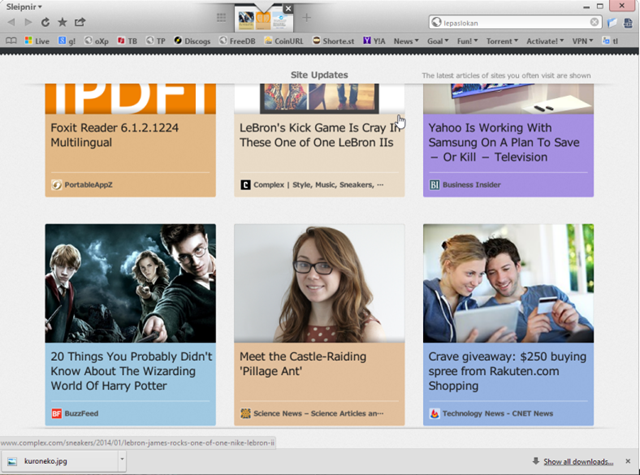Click the PortableAppZ source label
The height and width of the screenshot is (475, 640).
tap(82, 185)
